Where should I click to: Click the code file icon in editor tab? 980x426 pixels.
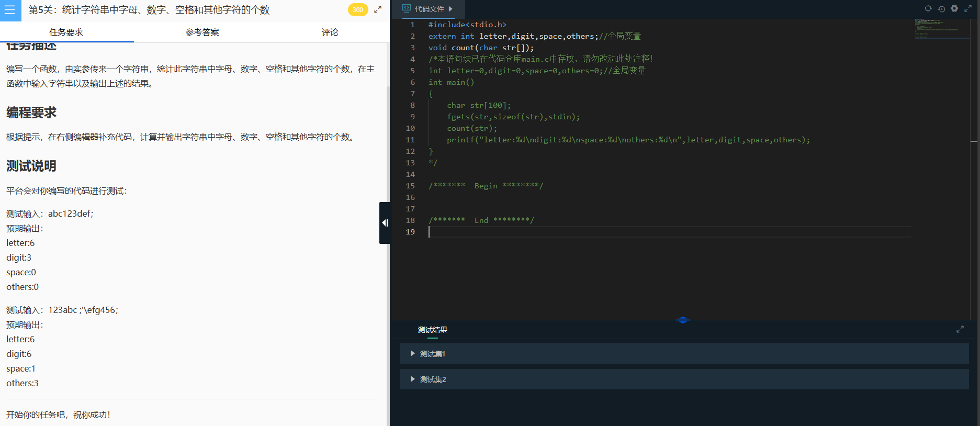(x=406, y=8)
